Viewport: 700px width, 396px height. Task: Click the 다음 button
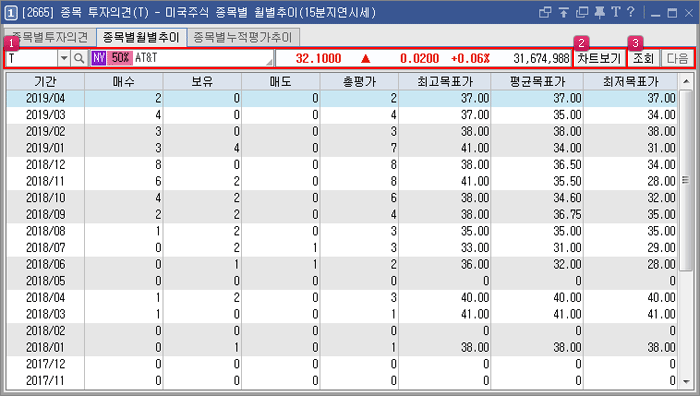tap(677, 58)
